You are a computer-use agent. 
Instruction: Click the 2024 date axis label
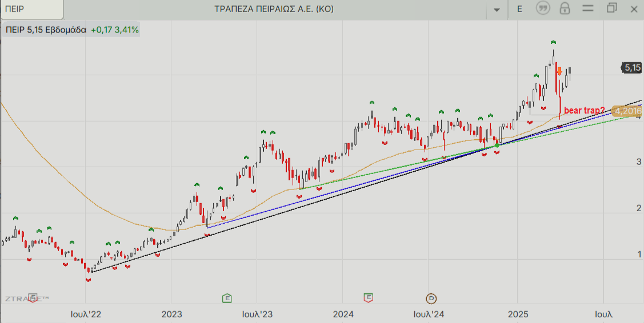click(x=343, y=315)
